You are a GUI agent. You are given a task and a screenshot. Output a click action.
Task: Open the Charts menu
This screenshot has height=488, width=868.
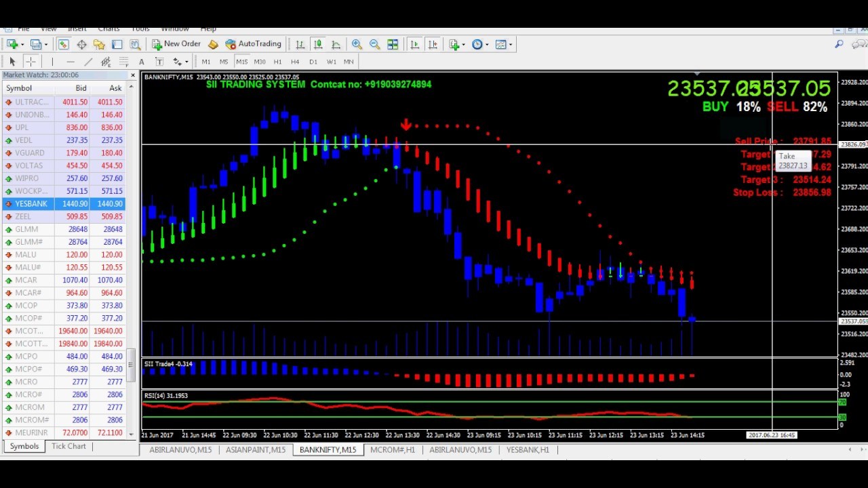[108, 28]
